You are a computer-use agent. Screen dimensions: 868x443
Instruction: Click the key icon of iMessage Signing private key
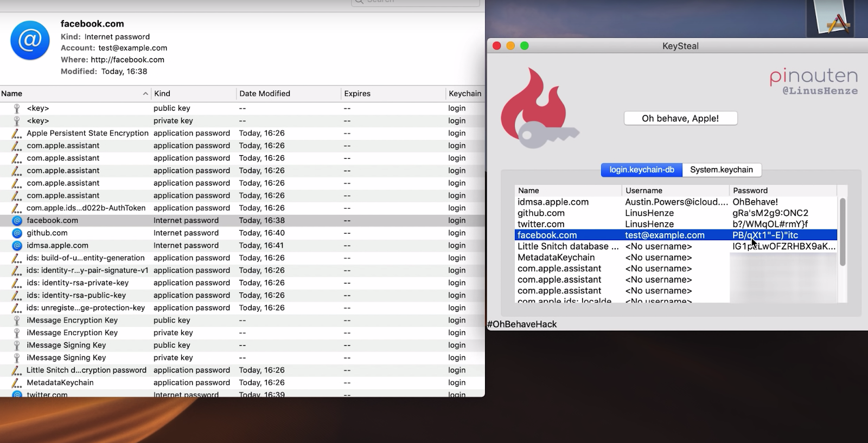17,358
